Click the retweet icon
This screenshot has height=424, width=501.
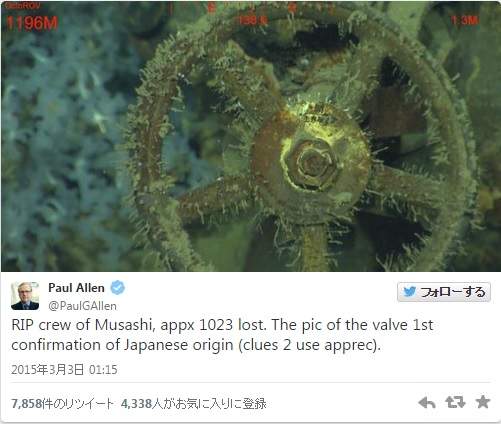455,402
